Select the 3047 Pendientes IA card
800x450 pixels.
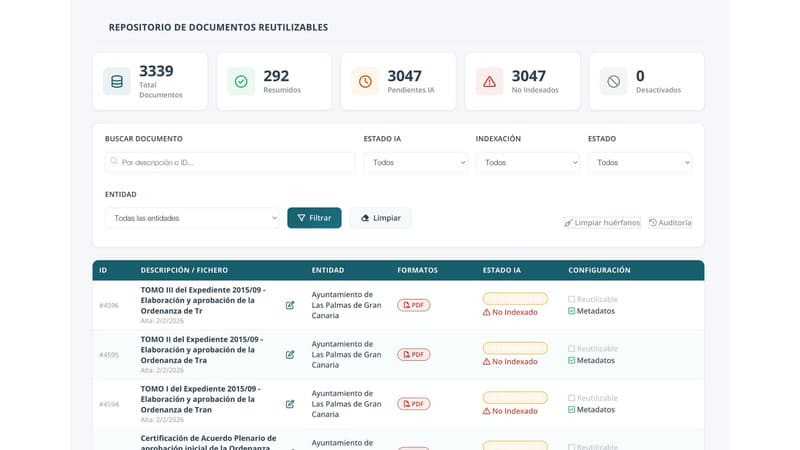coord(398,82)
